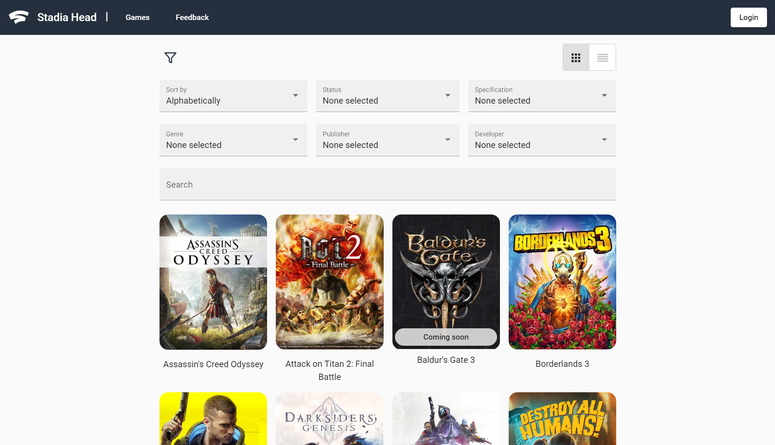
Task: Click the Borderlands 3 title text
Action: [x=562, y=364]
